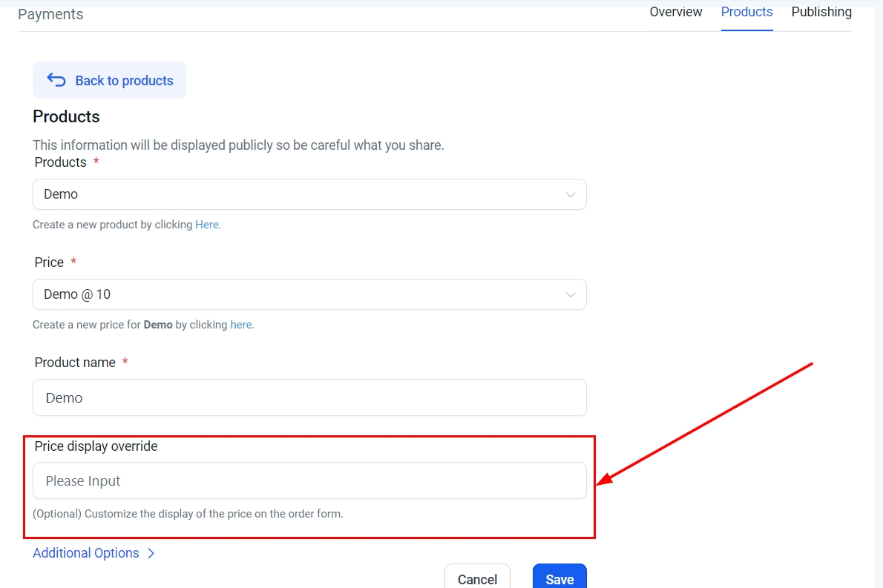Click the Save button
This screenshot has height=588, width=883.
559,579
